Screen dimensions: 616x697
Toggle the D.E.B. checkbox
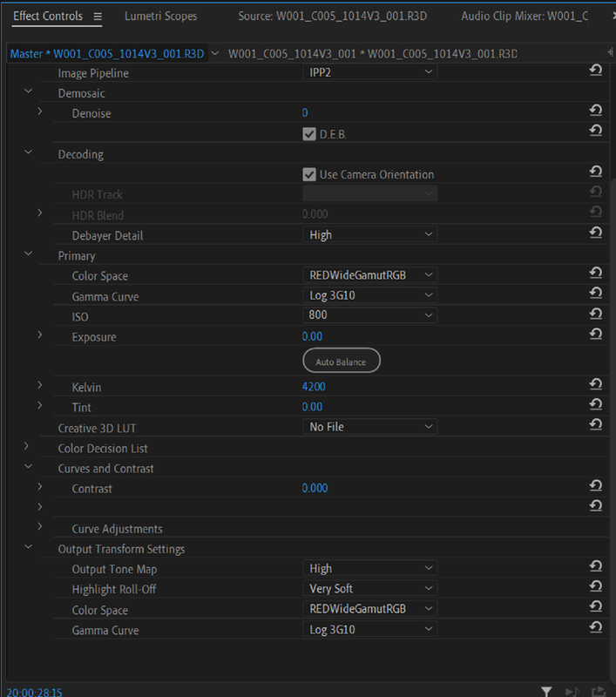(309, 134)
